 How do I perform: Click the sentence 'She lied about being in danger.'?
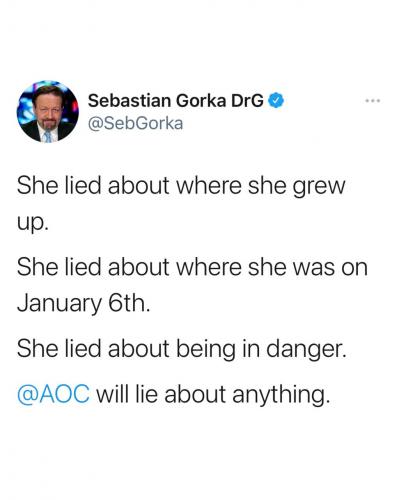point(182,350)
